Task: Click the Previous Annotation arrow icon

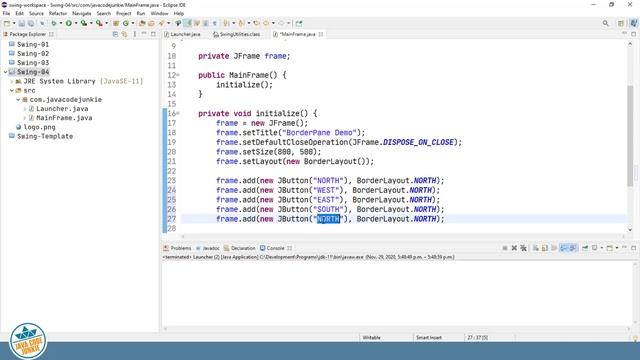Action: pyautogui.click(x=241, y=23)
